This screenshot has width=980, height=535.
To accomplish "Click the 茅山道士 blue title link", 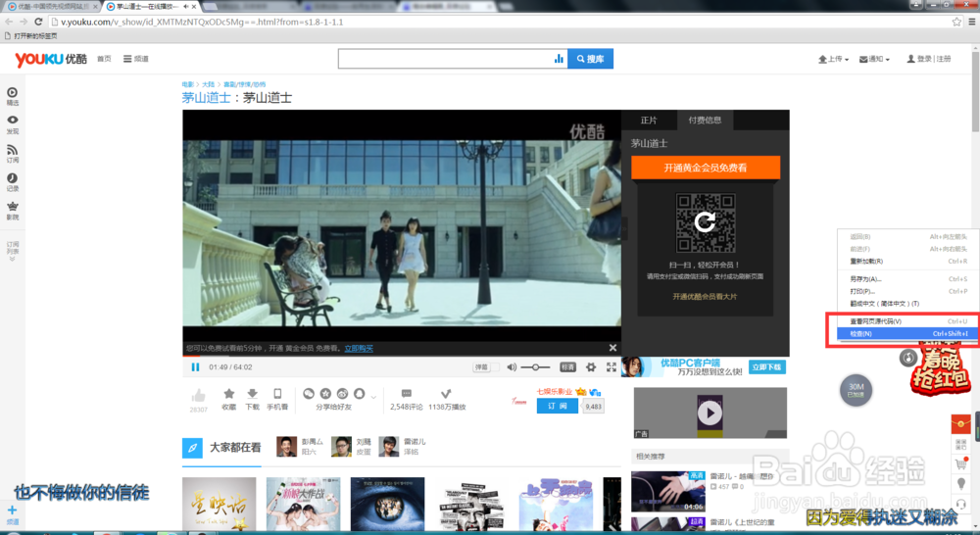I will coord(206,98).
